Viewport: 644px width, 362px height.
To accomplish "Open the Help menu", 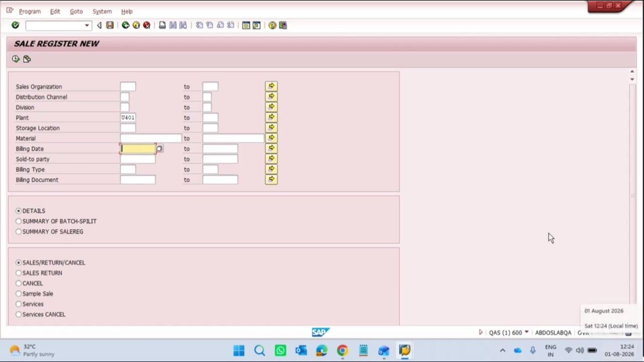I will tap(127, 11).
